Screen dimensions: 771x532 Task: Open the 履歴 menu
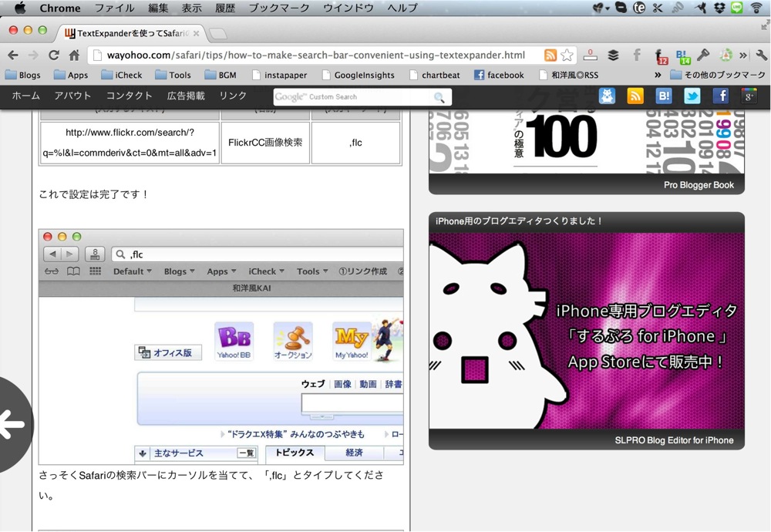point(225,8)
